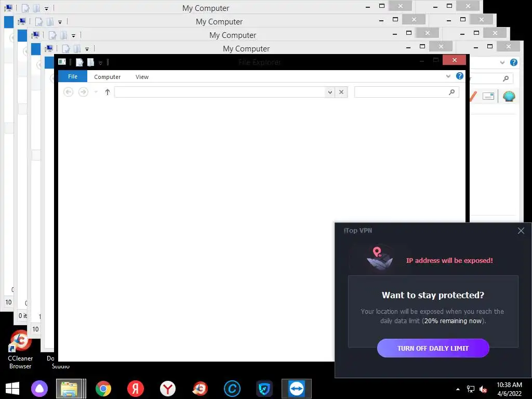
Task: Launch Alice assistant from the taskbar
Action: [39, 389]
